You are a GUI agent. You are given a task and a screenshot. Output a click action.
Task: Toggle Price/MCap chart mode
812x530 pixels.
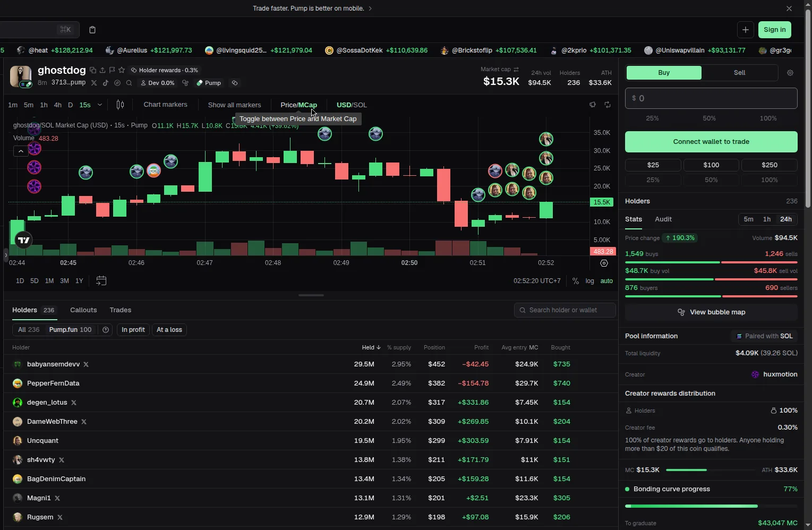pyautogui.click(x=298, y=105)
